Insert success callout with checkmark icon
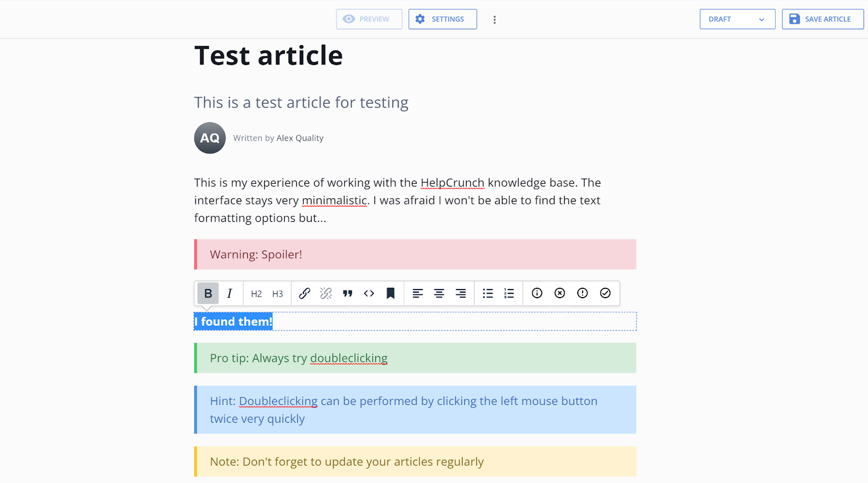 (x=605, y=293)
